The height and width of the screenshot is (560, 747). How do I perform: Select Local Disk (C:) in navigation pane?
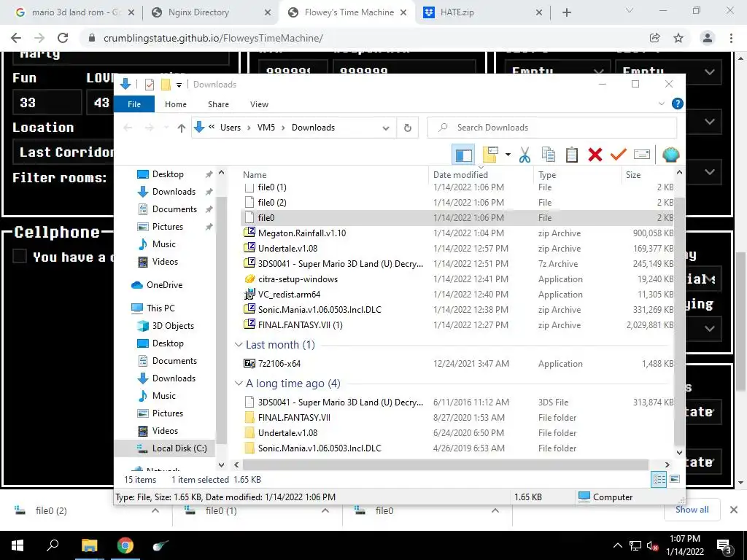pos(172,448)
